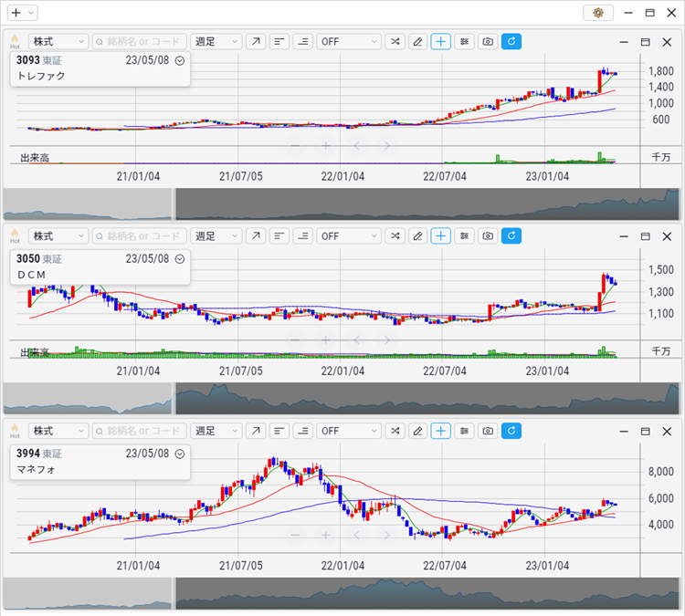Image resolution: width=685 pixels, height=616 pixels.
Task: Select the pencil drawing tool in DCM chart
Action: (417, 236)
